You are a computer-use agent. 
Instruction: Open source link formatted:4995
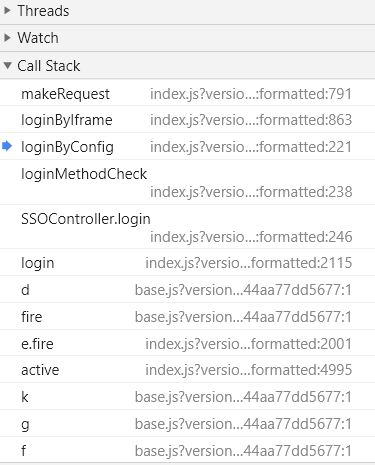point(249,370)
